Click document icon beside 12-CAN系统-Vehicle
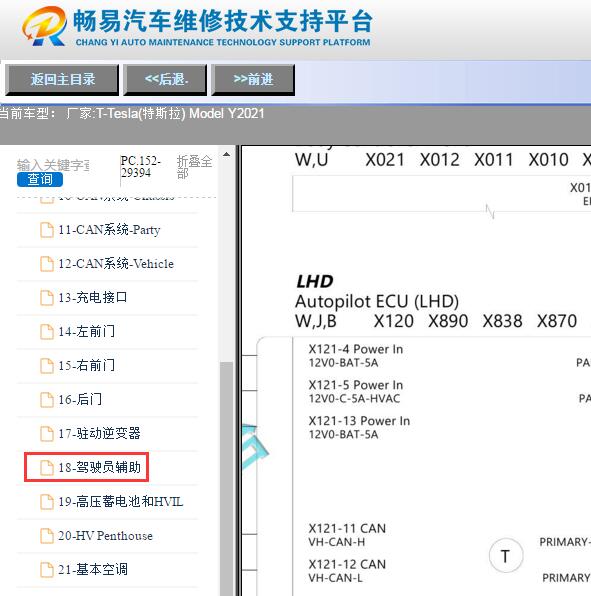Viewport: 591px width, 596px height. [x=47, y=264]
